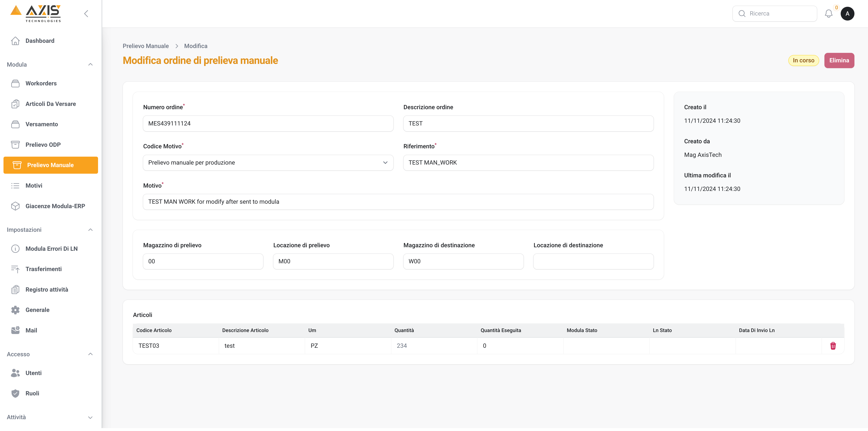
Task: Collapse the Modula sidebar section
Action: (x=90, y=65)
